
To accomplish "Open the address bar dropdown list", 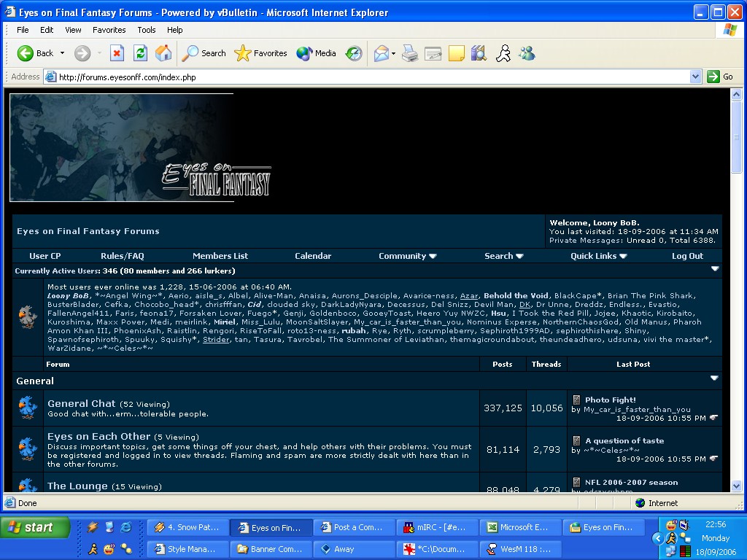I will [695, 77].
